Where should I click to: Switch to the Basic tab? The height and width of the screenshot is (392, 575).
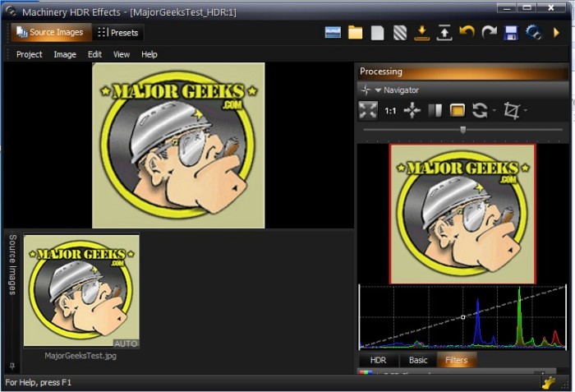418,360
